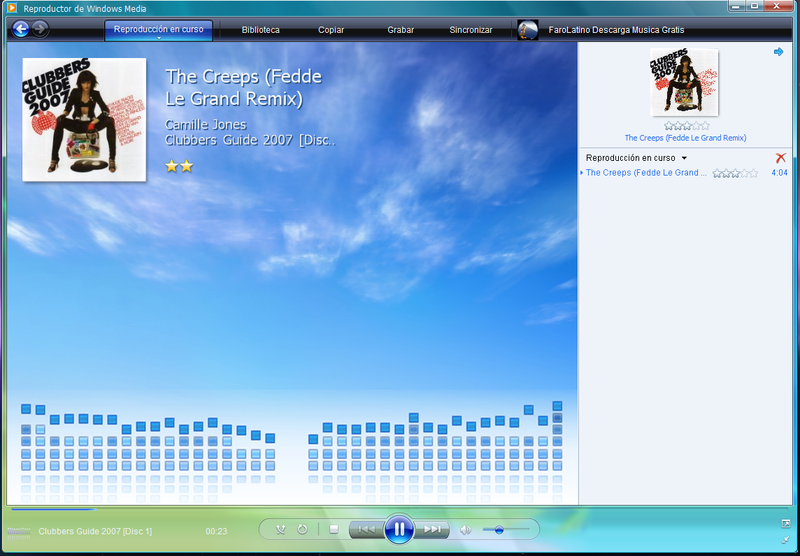800x556 pixels.
Task: Switch to full-screen view icon
Action: [785, 523]
